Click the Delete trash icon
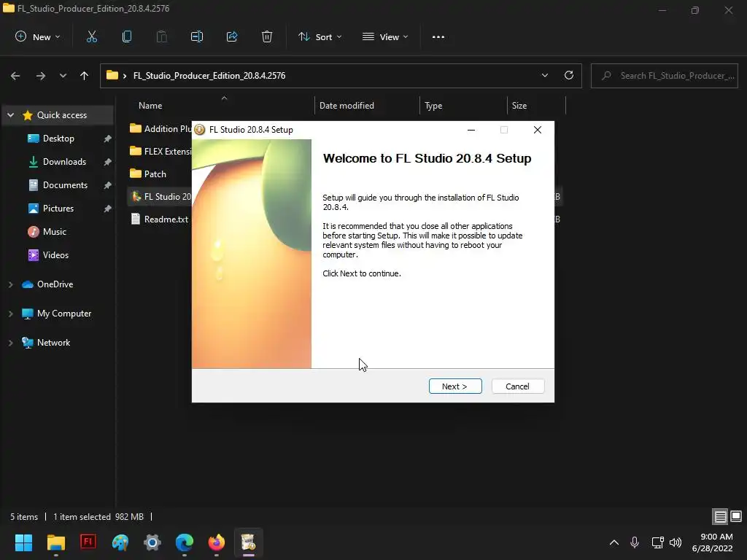Image resolution: width=747 pixels, height=560 pixels. 267,37
